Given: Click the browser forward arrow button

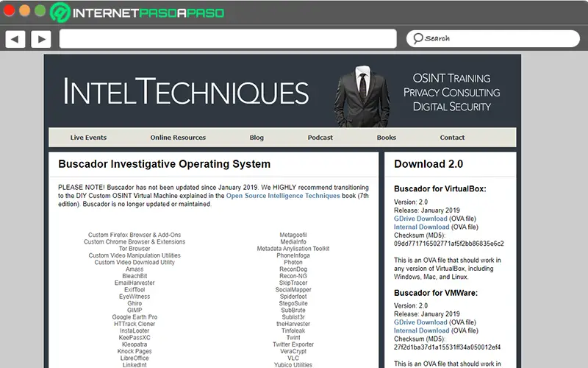Looking at the screenshot, I should coord(41,39).
